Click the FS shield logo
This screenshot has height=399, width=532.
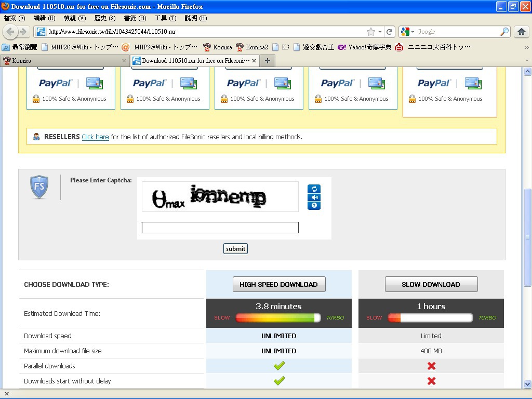pyautogui.click(x=39, y=187)
